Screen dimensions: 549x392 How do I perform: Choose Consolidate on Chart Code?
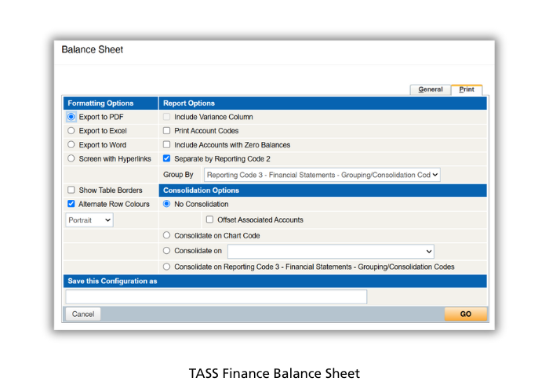point(166,235)
